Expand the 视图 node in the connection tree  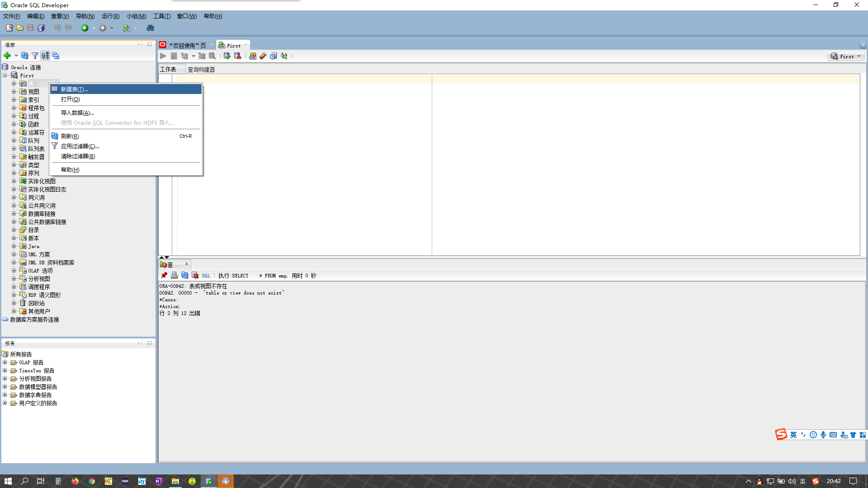pos(14,91)
